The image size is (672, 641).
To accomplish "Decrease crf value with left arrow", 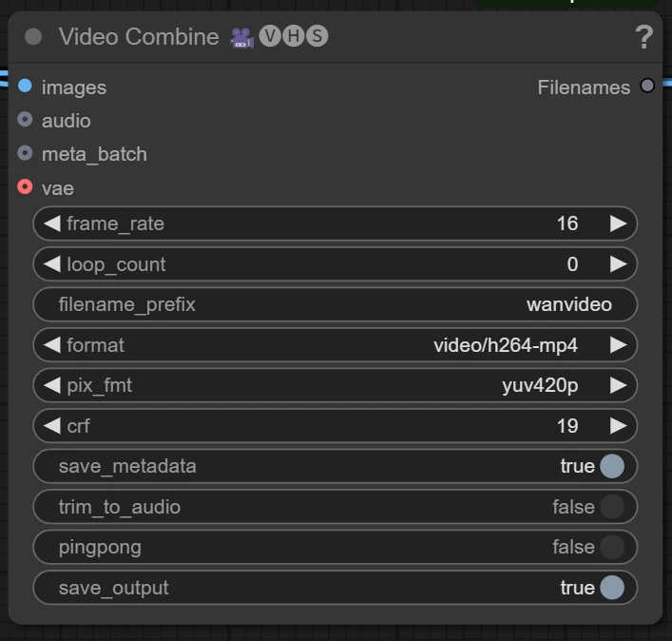I will click(x=52, y=426).
